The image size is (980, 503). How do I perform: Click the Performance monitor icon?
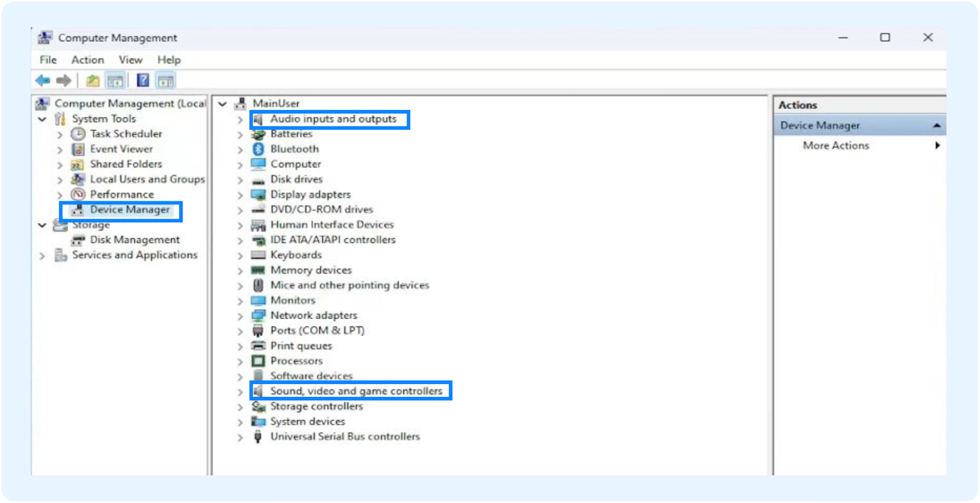click(x=78, y=194)
